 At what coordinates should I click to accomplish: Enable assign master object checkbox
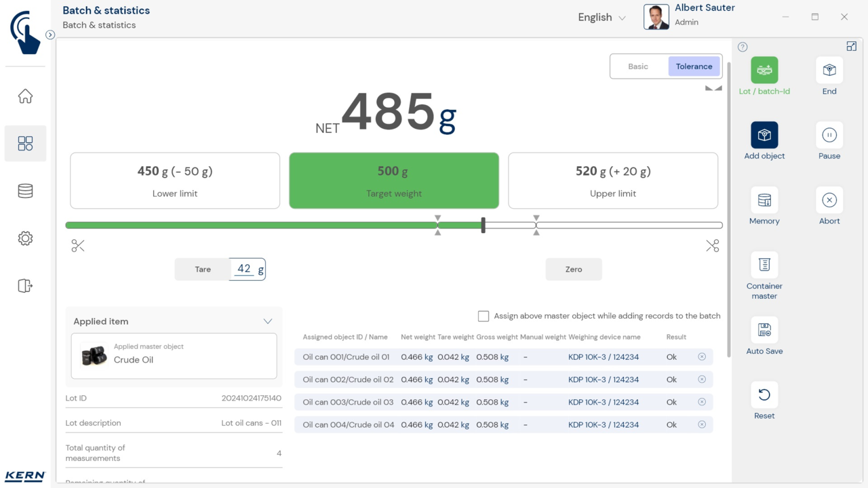[x=484, y=316]
